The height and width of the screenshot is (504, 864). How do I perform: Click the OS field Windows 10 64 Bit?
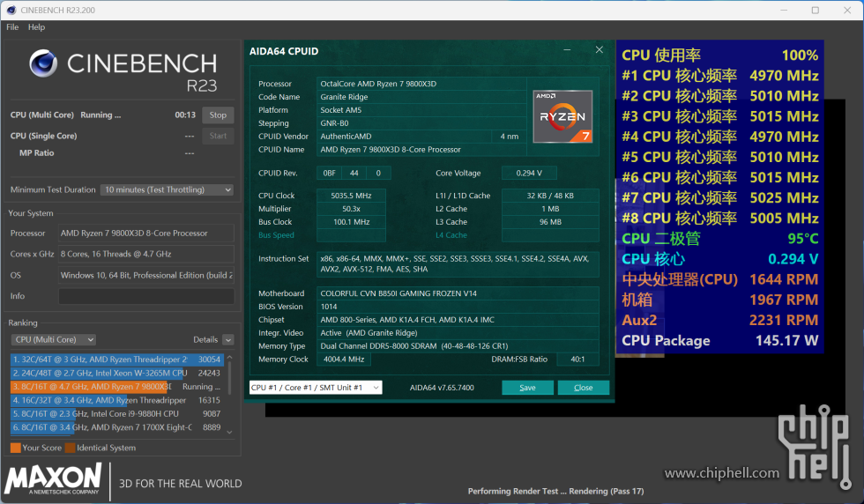tap(146, 276)
